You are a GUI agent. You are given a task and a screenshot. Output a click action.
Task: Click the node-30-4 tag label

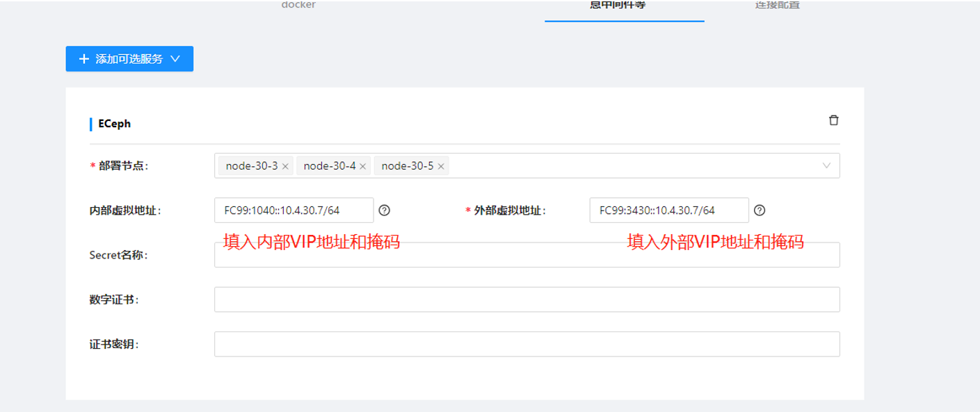click(x=329, y=166)
